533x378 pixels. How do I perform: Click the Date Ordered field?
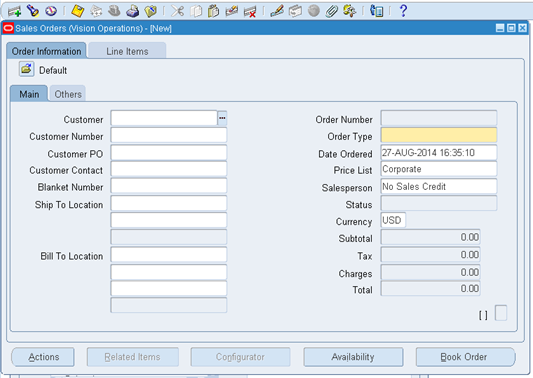pos(439,153)
